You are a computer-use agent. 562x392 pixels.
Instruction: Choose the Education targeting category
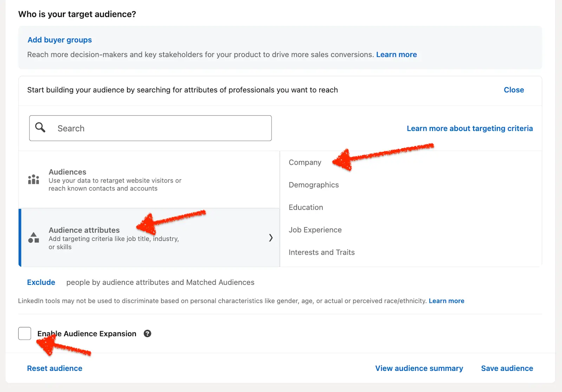[x=306, y=208]
